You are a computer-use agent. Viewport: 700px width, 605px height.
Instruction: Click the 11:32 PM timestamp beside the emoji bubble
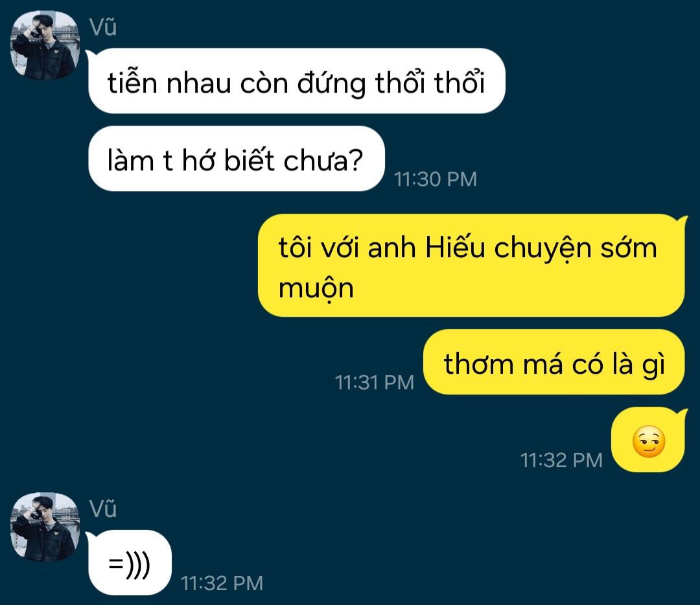[561, 460]
